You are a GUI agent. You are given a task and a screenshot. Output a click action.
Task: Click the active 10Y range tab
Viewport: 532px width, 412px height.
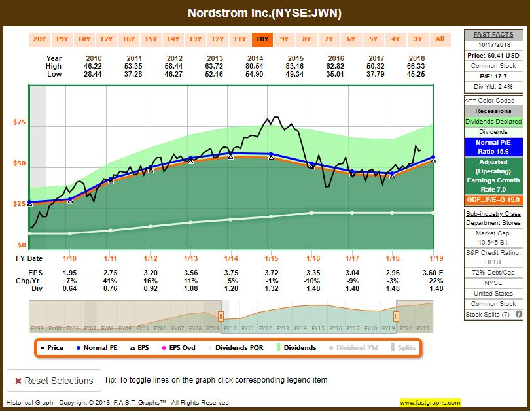pyautogui.click(x=262, y=39)
